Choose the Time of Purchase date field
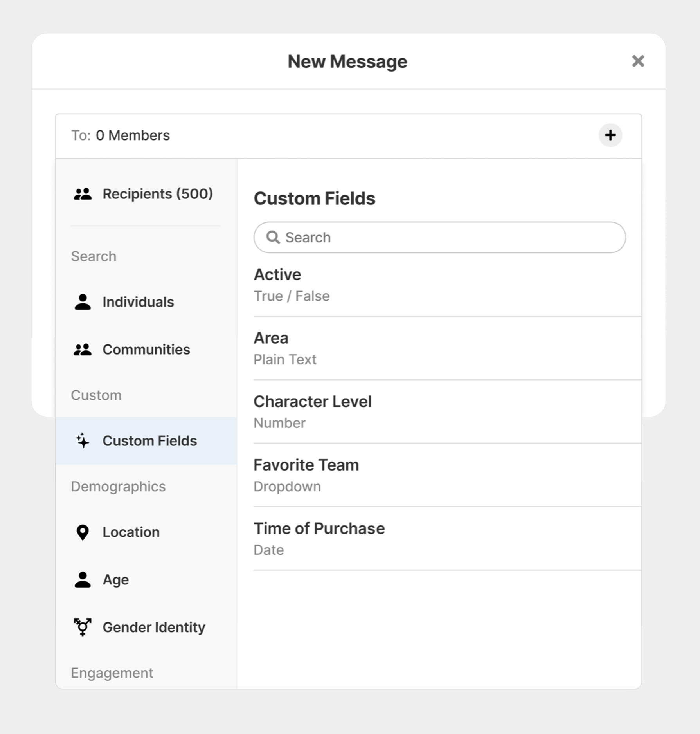The width and height of the screenshot is (700, 734). pyautogui.click(x=446, y=539)
